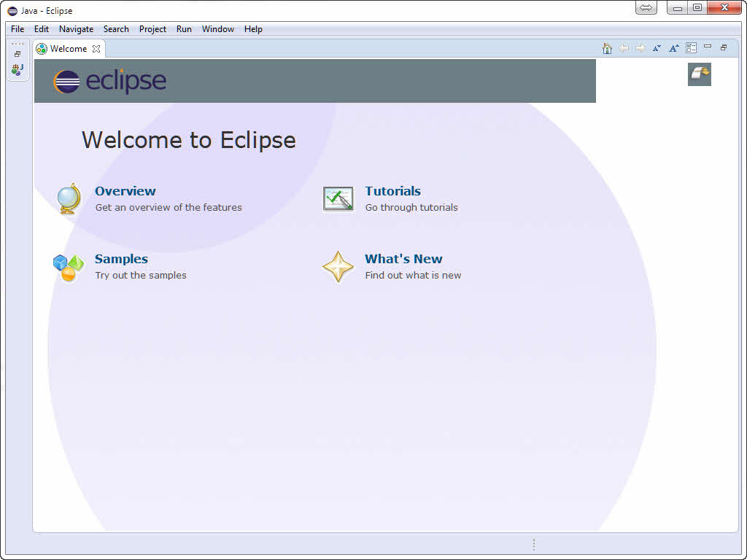This screenshot has width=747, height=560.
Task: Click the What's New star icon
Action: tap(338, 267)
